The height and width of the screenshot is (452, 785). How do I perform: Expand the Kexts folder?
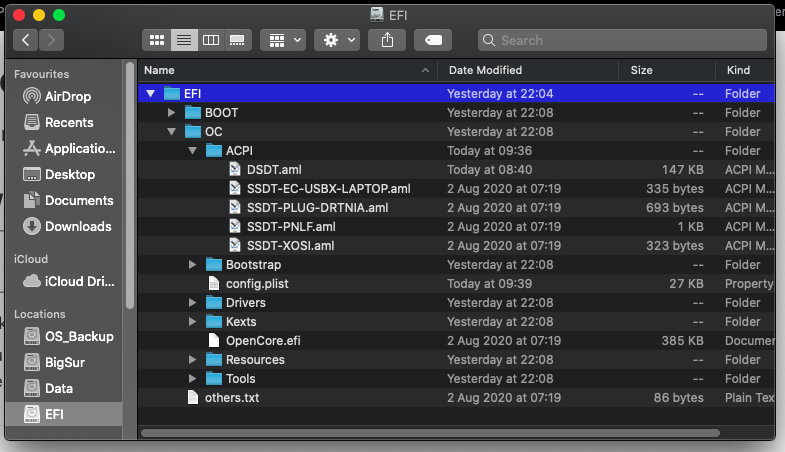192,322
